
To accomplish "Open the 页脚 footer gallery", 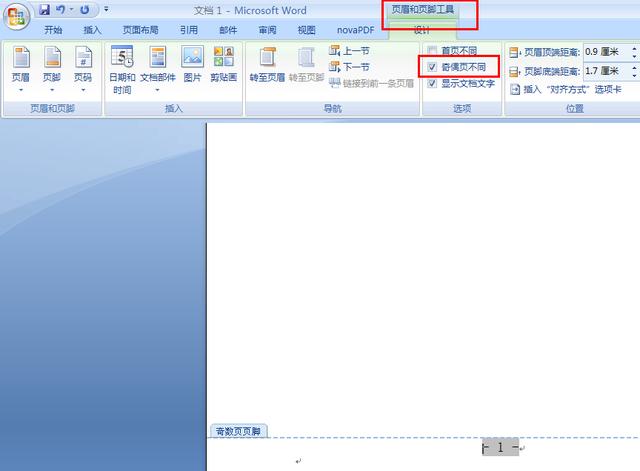I will (52, 69).
